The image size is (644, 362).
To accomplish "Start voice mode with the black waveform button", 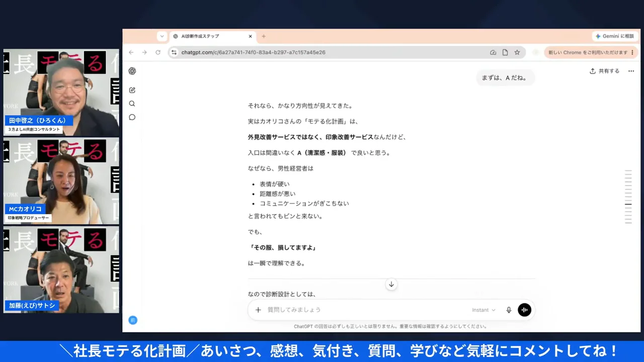I will [x=524, y=310].
